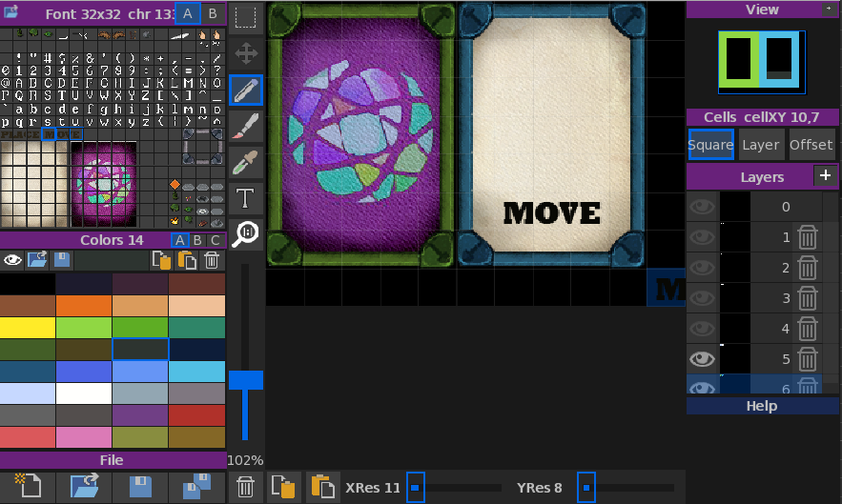Expand the Help panel header

coord(762,406)
